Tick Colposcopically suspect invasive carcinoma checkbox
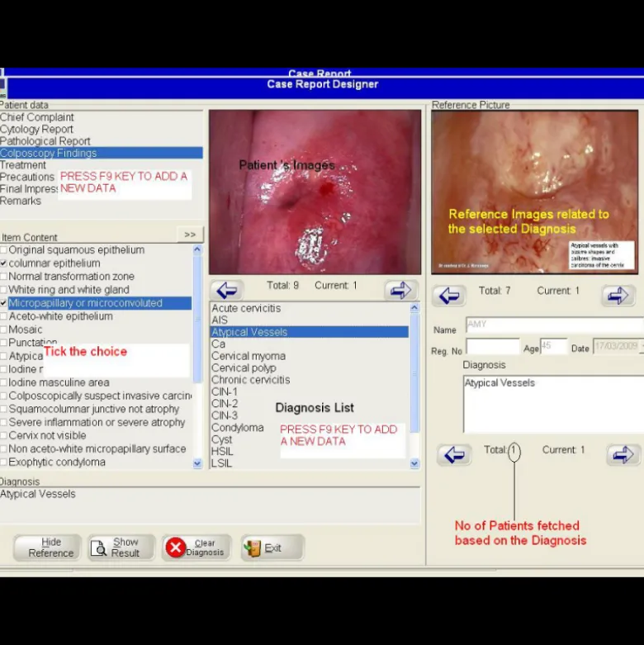This screenshot has height=645, width=644. pyautogui.click(x=3, y=396)
